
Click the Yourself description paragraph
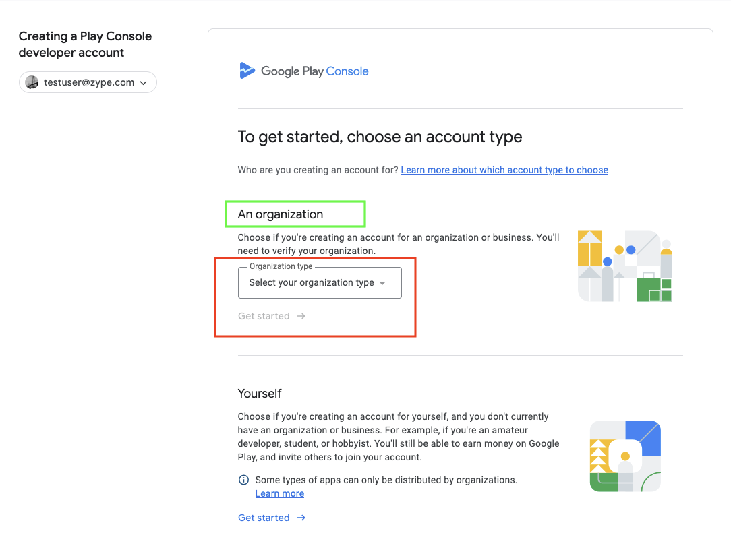click(x=399, y=437)
